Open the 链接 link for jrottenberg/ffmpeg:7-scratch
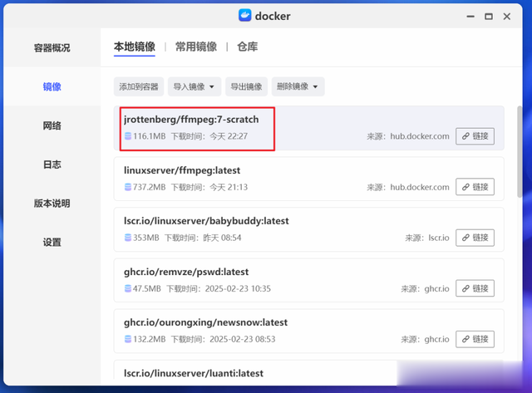This screenshot has height=393, width=532. coord(475,136)
